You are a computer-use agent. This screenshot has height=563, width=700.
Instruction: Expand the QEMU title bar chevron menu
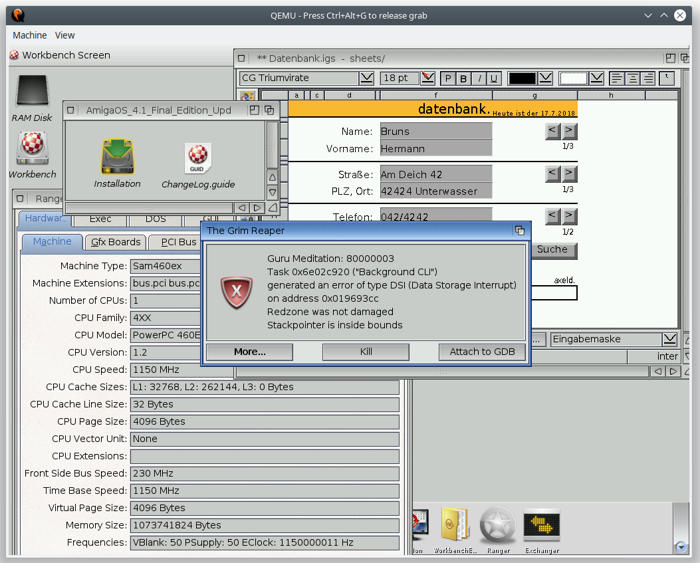click(x=648, y=16)
